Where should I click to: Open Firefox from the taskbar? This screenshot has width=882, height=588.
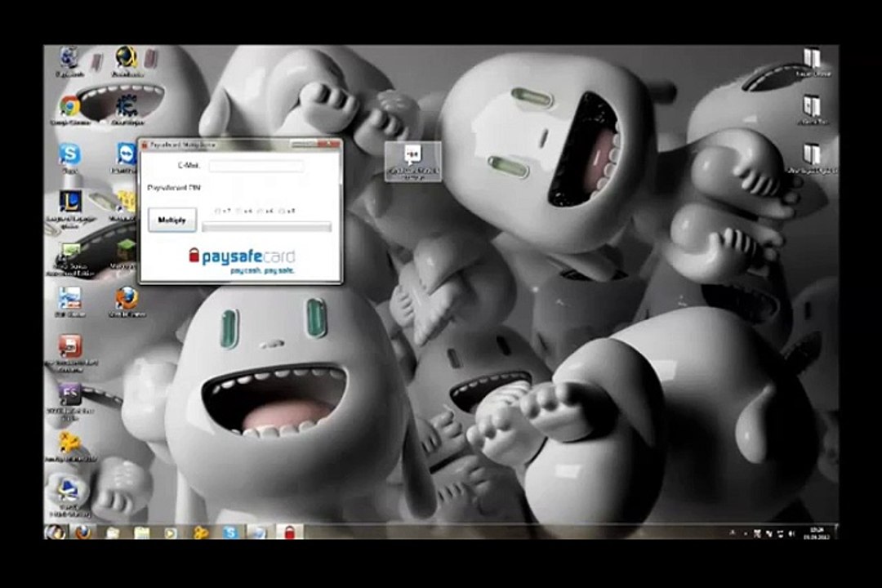[83, 532]
